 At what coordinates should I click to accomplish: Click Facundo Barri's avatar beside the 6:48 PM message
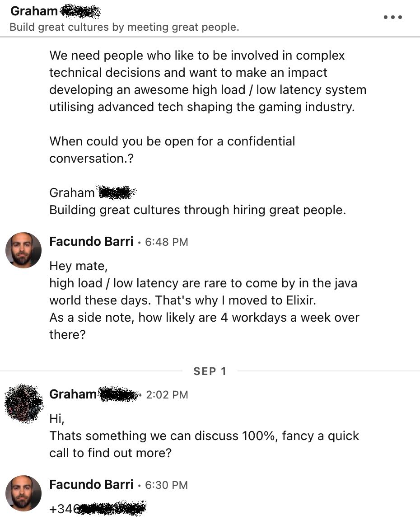[x=23, y=250]
